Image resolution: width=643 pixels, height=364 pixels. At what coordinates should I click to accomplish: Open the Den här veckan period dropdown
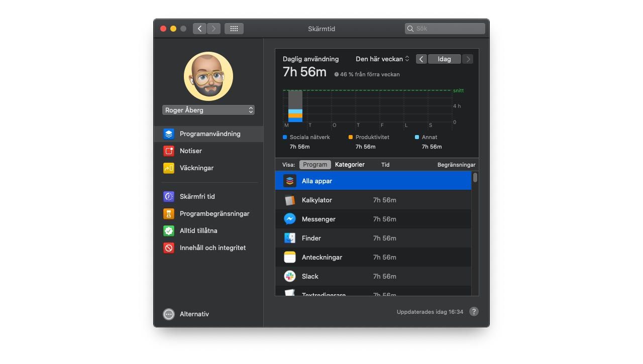pos(382,59)
